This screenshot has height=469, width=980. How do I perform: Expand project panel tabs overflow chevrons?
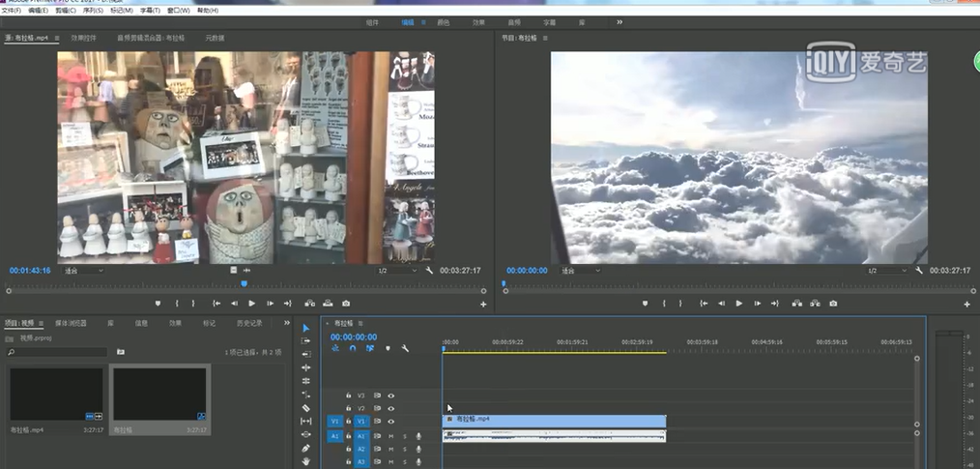(x=287, y=323)
